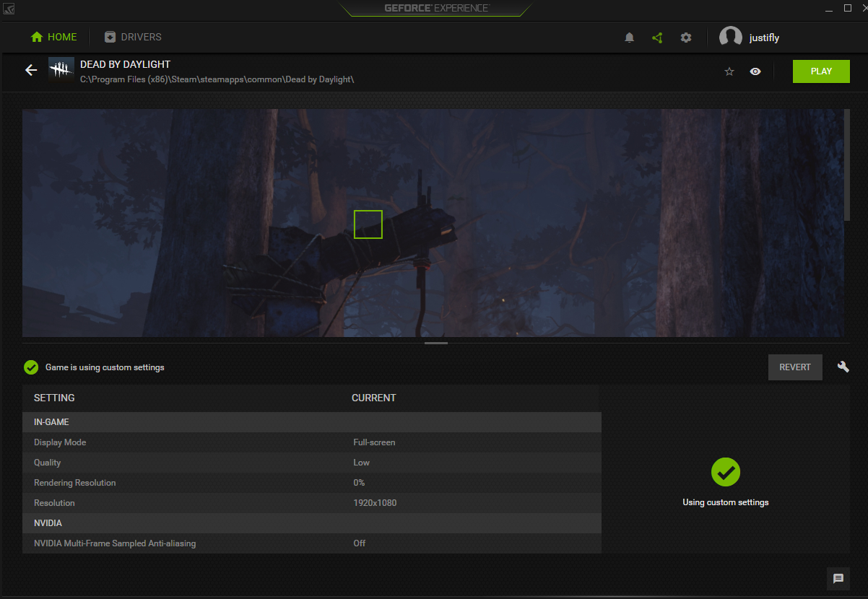Click the Off anti-aliasing value
This screenshot has height=599, width=868.
tap(360, 543)
